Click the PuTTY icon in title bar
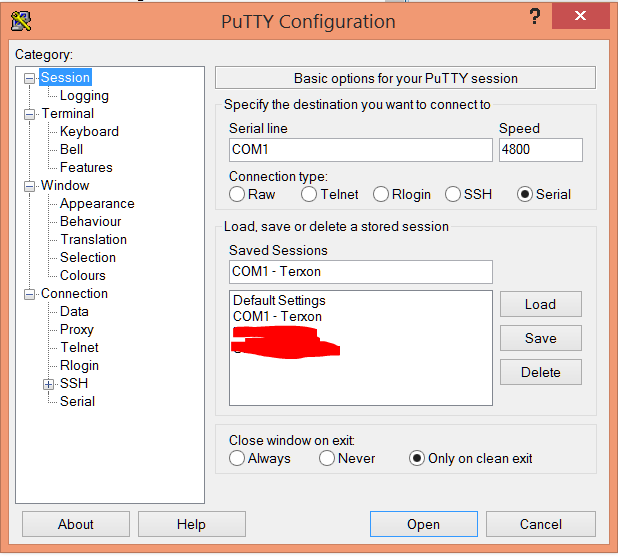The height and width of the screenshot is (560, 618). (20, 19)
